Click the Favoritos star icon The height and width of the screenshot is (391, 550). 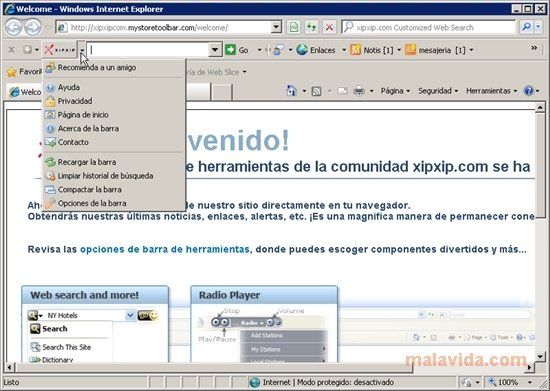pyautogui.click(x=12, y=72)
